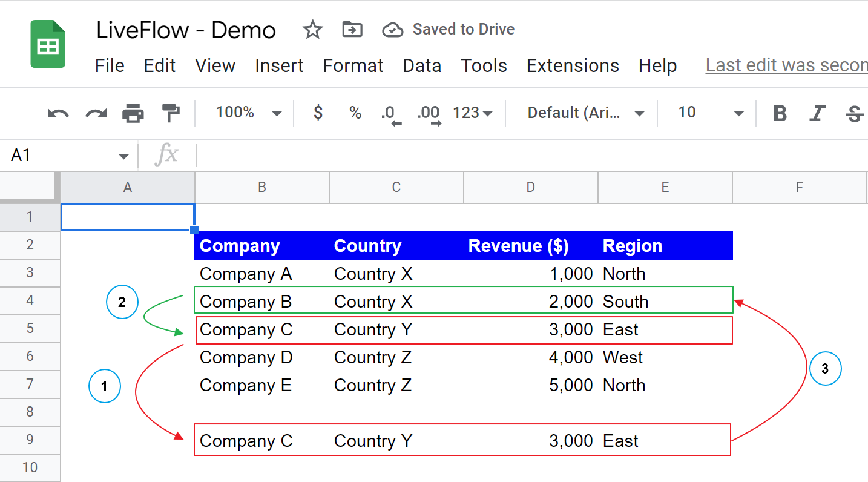This screenshot has width=868, height=482.
Task: Open the Extensions menu
Action: (x=572, y=65)
